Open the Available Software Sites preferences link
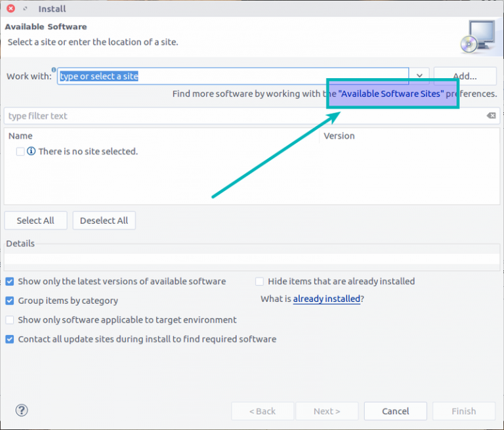Screen dimensions: 504x430 click(391, 94)
